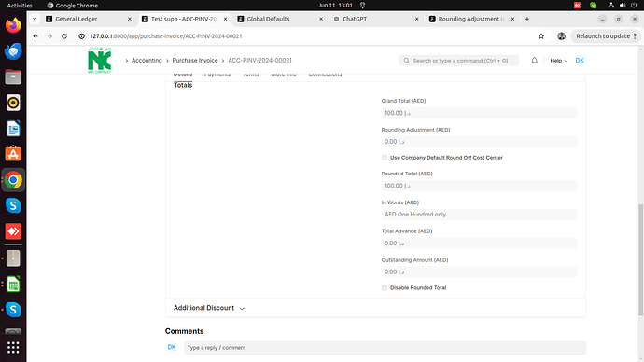
Task: Check the Disable Rounded Total box
Action: pyautogui.click(x=385, y=288)
